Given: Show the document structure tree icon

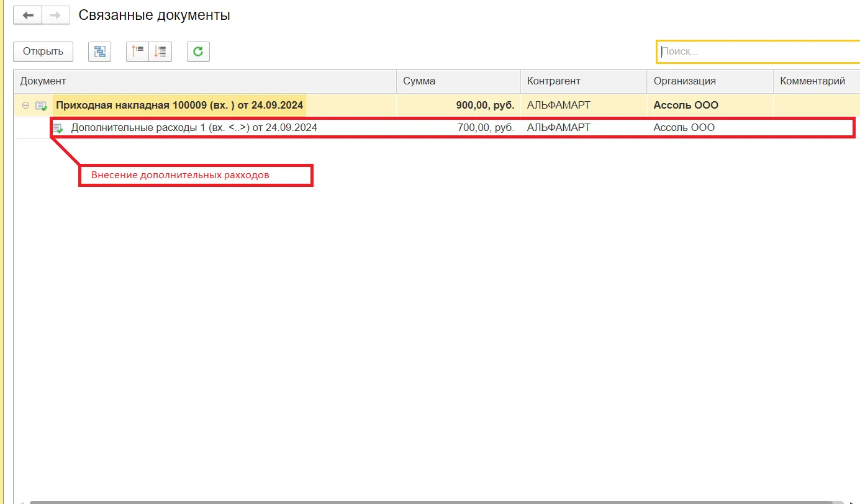Looking at the screenshot, I should tap(99, 52).
